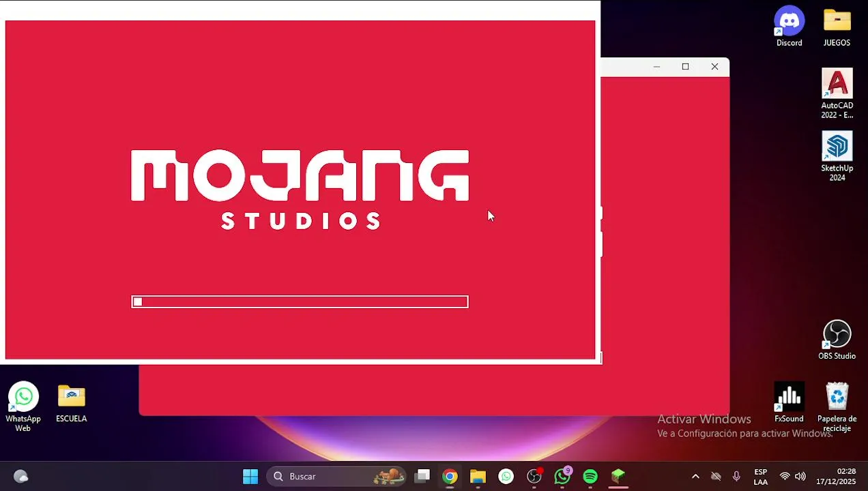Click the Mojang loading progress bar
The width and height of the screenshot is (868, 491).
[300, 302]
